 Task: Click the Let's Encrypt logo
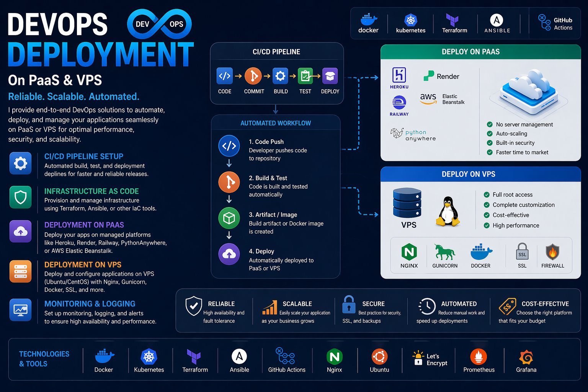coord(418,358)
